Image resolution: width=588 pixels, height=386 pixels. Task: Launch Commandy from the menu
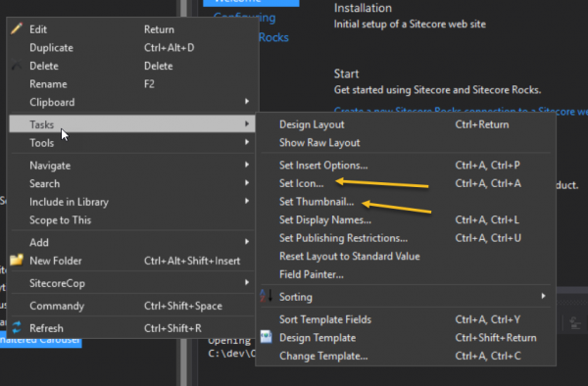pos(132,306)
